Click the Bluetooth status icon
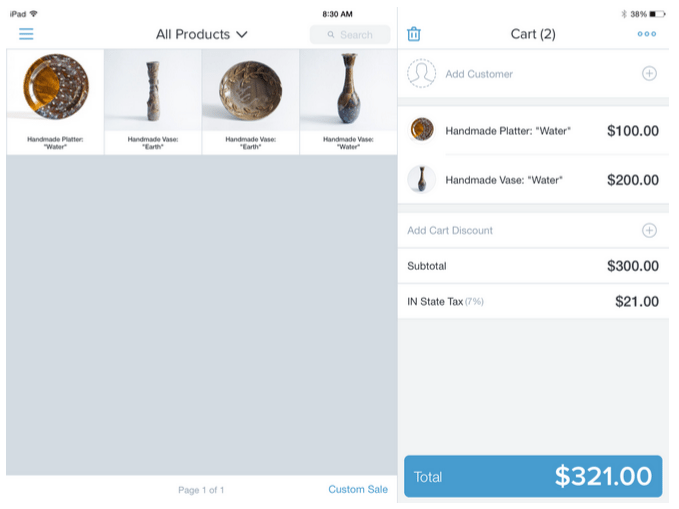The image size is (679, 509). point(624,14)
